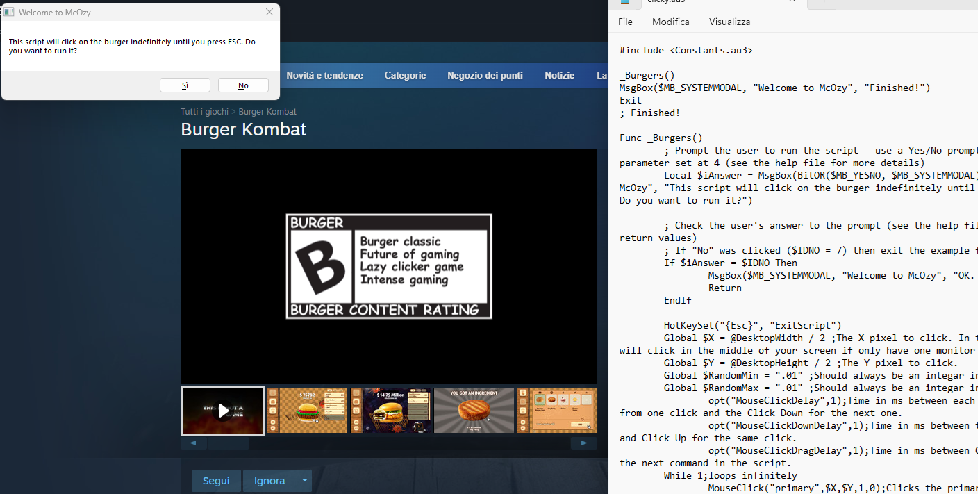Screen dimensions: 980x494
Task: Open the Visualizza menu in Notepad
Action: tap(729, 22)
